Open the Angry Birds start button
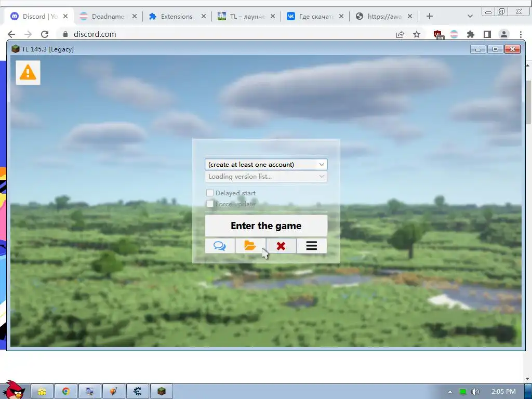The width and height of the screenshot is (532, 399). pyautogui.click(x=14, y=390)
